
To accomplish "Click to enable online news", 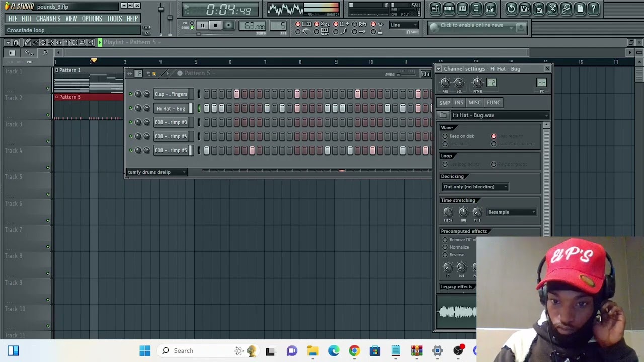I will click(471, 25).
